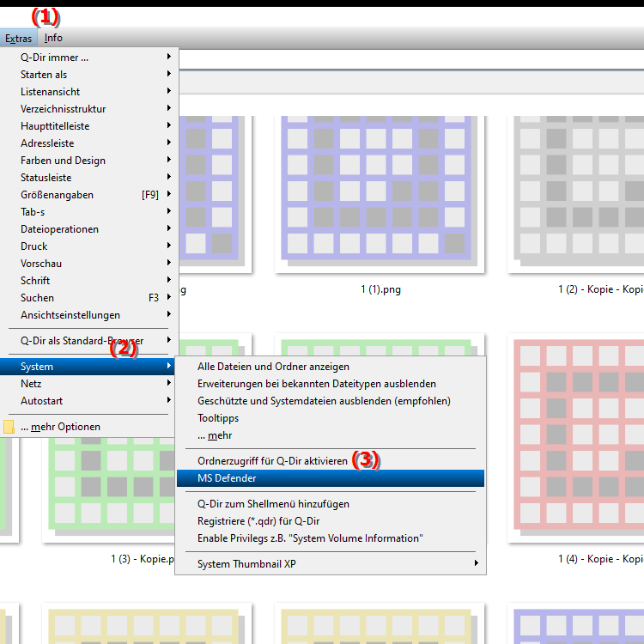Screen dimensions: 644x644
Task: Click file name '1 (2) - Kopie - Kopi'
Action: [601, 289]
